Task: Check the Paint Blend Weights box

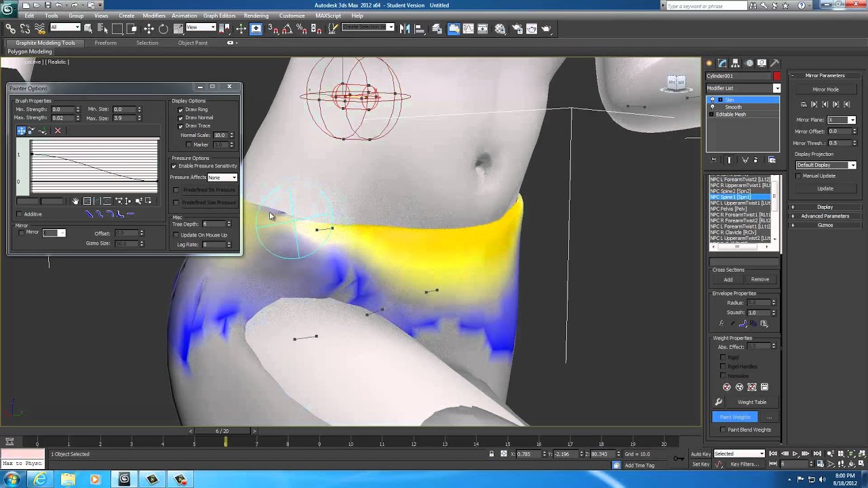Action: click(x=723, y=430)
